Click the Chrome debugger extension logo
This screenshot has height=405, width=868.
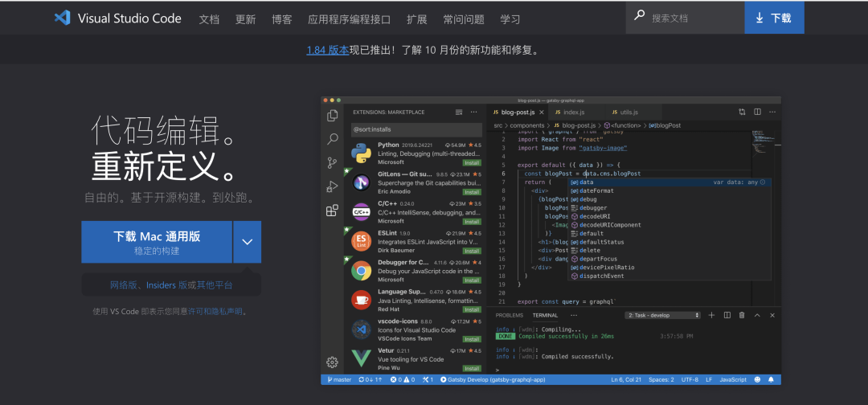tap(361, 271)
